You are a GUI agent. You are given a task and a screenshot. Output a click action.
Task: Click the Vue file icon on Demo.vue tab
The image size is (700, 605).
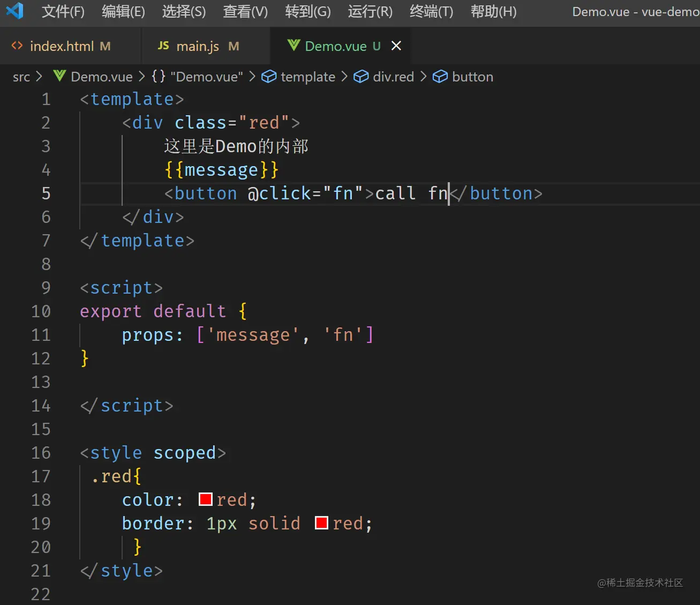click(293, 46)
